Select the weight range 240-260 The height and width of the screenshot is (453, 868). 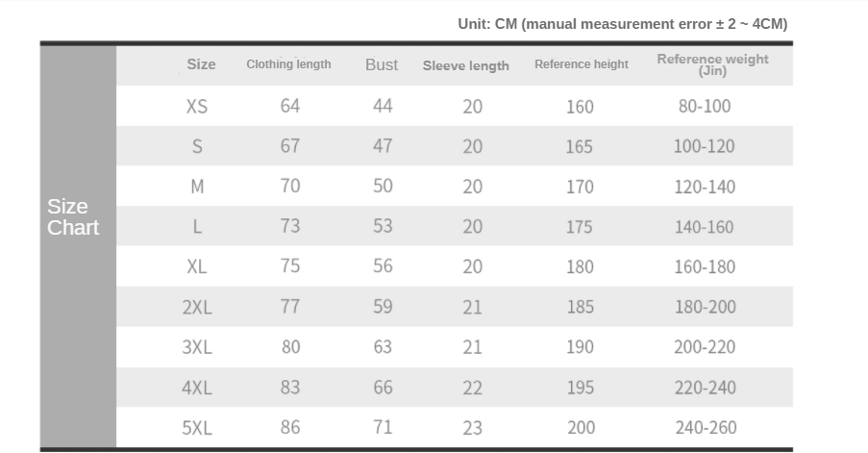706,428
